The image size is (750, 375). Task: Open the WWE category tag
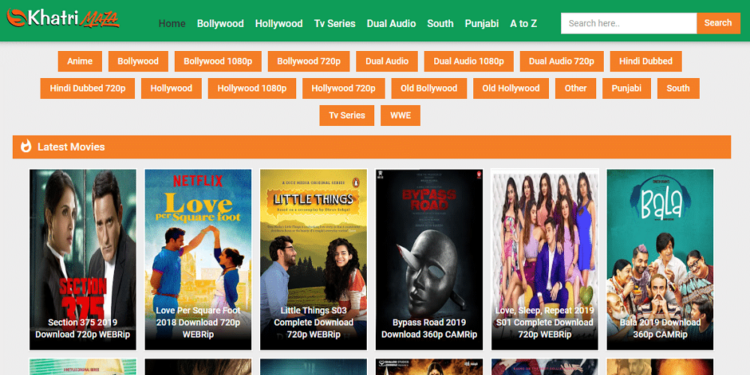(400, 115)
